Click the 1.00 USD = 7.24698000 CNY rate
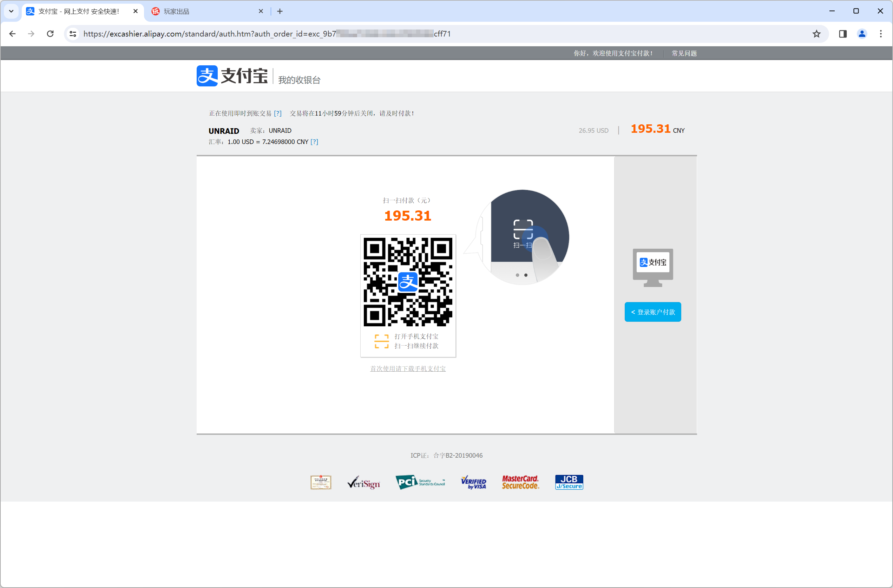 pos(268,142)
